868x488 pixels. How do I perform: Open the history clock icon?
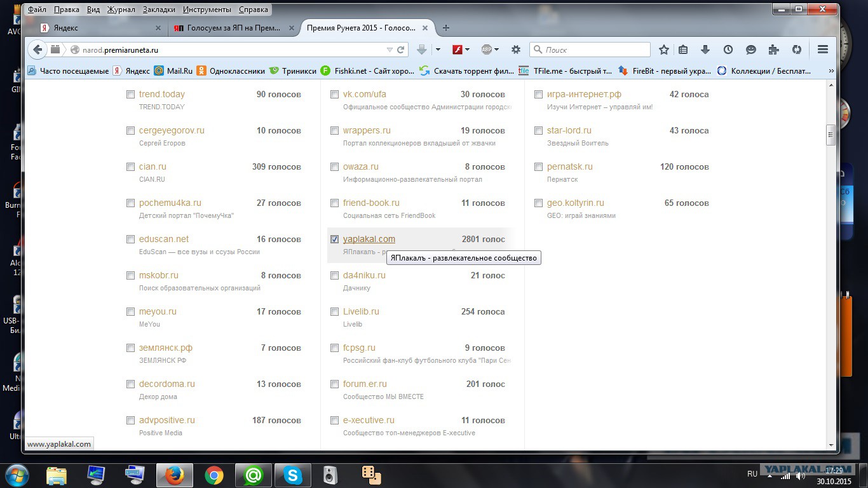tap(728, 50)
